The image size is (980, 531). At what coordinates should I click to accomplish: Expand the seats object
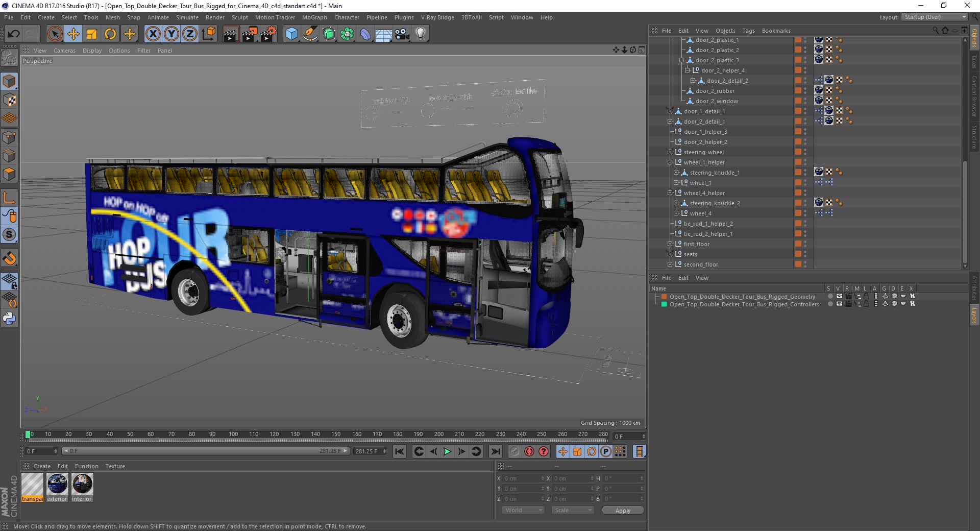click(x=670, y=254)
